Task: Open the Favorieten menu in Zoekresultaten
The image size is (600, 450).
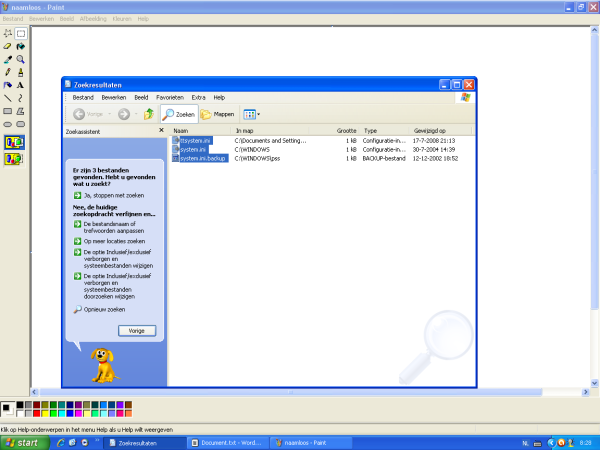Action: coord(170,98)
